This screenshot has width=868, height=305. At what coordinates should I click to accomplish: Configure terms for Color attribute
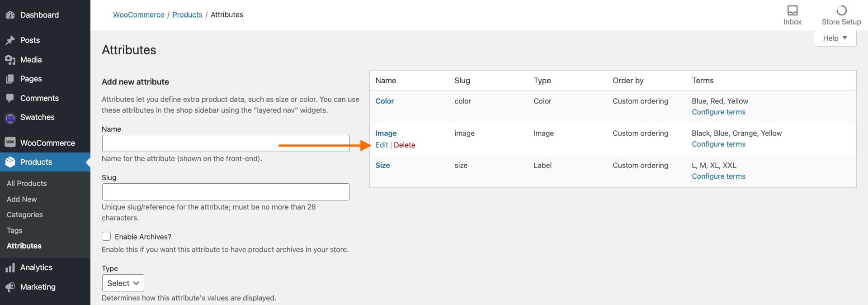[718, 112]
